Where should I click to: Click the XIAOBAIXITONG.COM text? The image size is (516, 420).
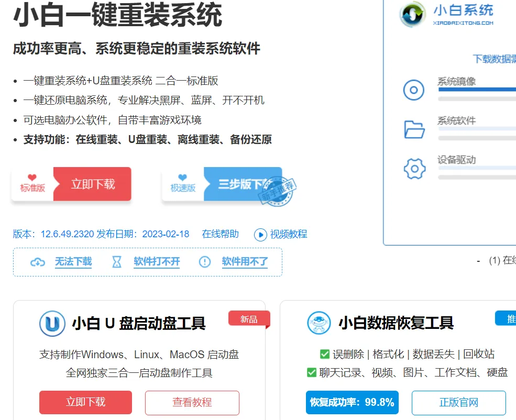[x=463, y=23]
